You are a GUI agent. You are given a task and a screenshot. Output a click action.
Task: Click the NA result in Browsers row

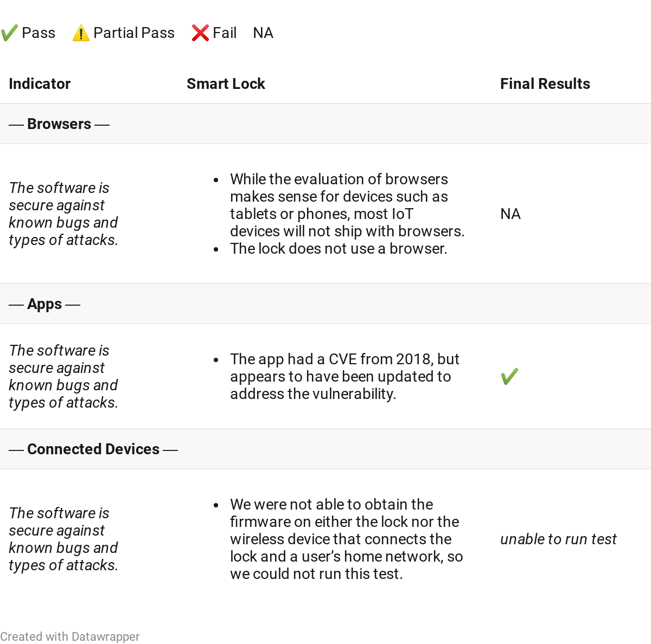point(510,214)
